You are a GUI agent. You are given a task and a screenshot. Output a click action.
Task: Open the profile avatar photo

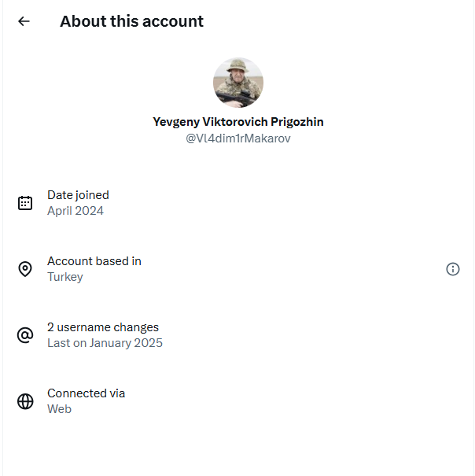coord(238,83)
